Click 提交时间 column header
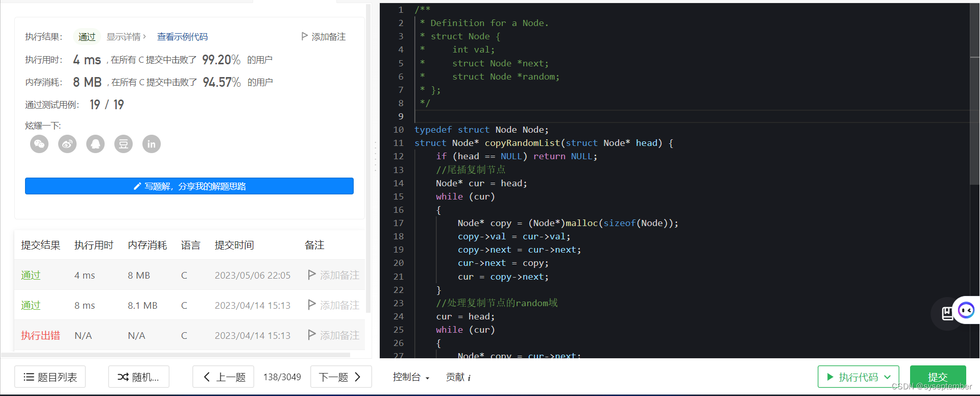Image resolution: width=980 pixels, height=396 pixels. pyautogui.click(x=234, y=245)
